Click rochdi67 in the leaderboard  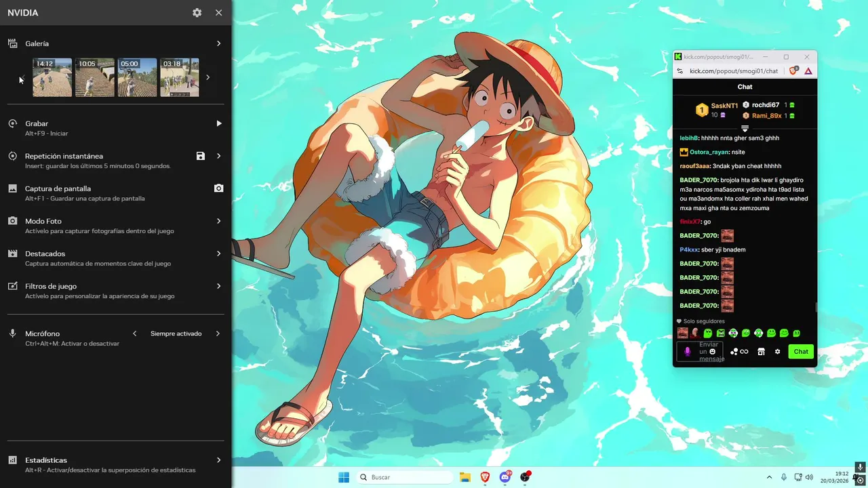point(766,105)
